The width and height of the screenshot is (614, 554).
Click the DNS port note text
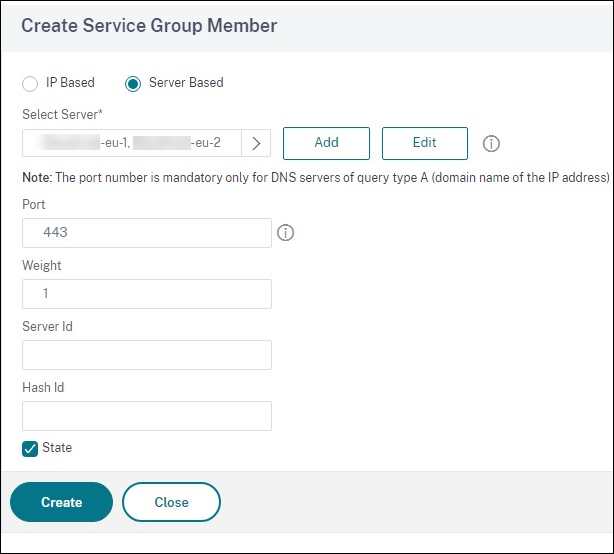316,177
